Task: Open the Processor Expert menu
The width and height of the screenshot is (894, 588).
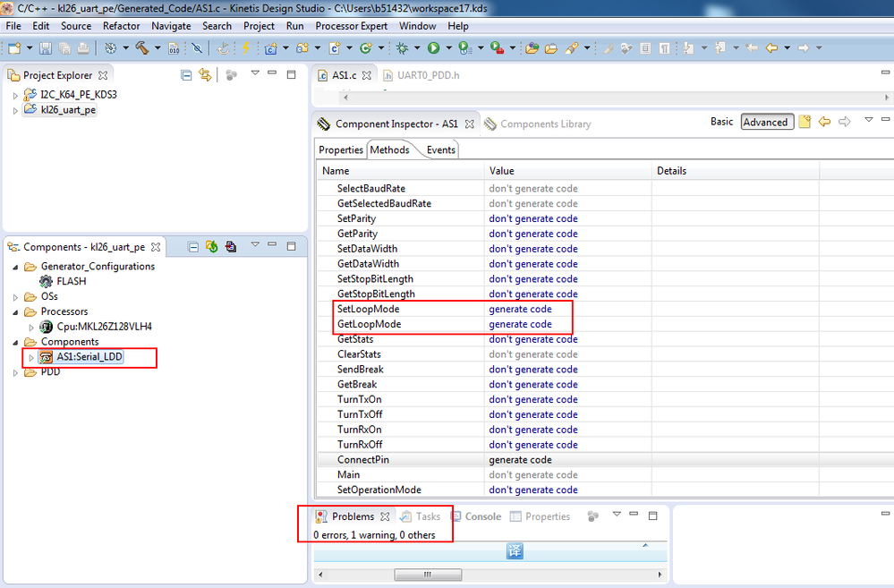Action: [x=351, y=26]
